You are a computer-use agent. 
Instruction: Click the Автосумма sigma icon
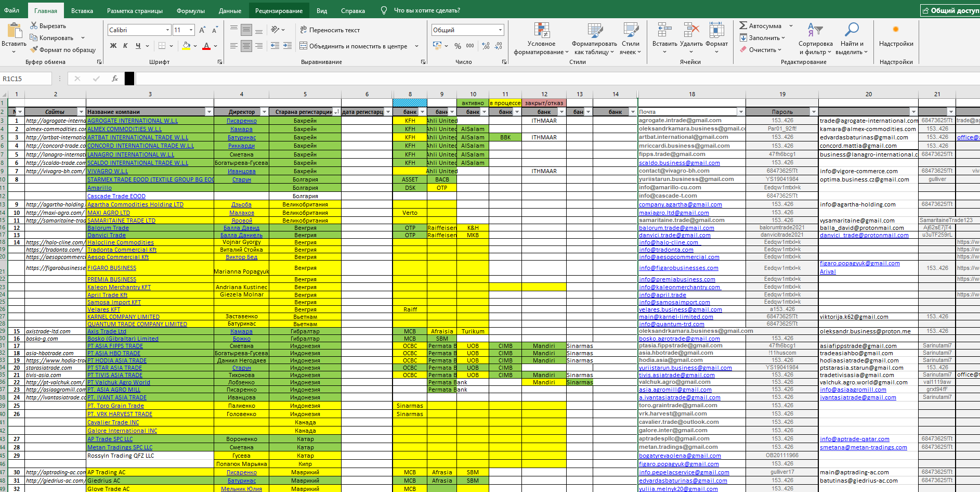(743, 25)
